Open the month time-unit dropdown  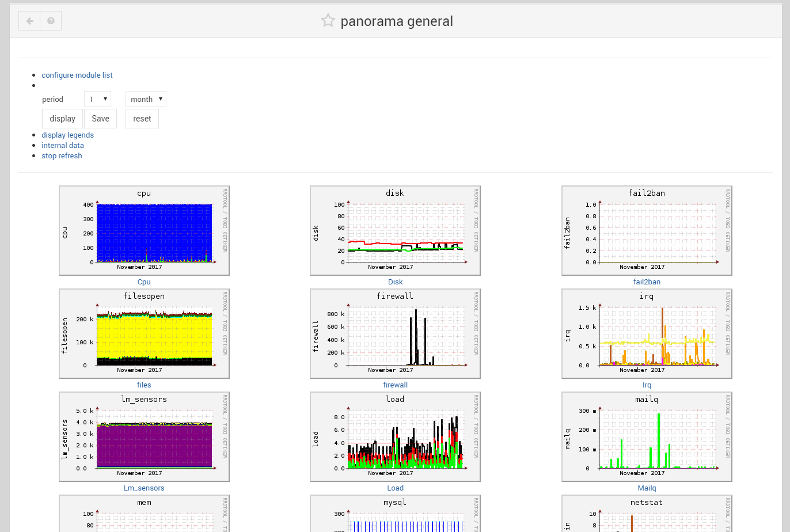point(145,98)
